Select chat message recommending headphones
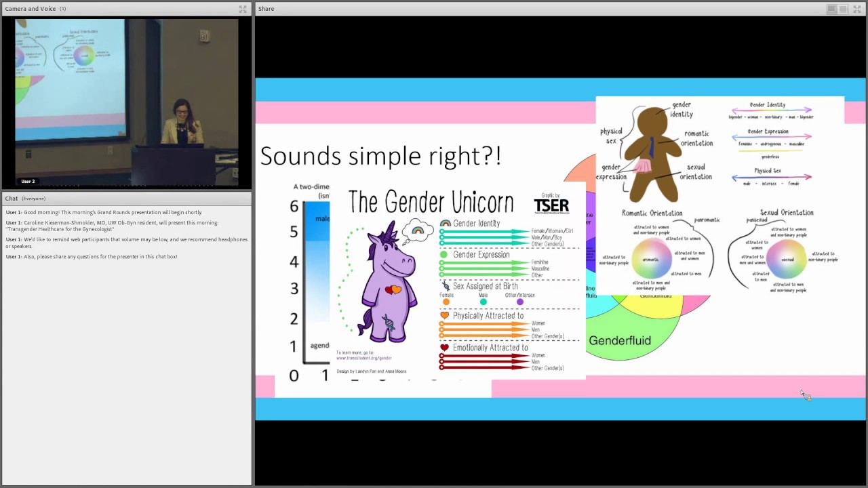 tap(127, 243)
